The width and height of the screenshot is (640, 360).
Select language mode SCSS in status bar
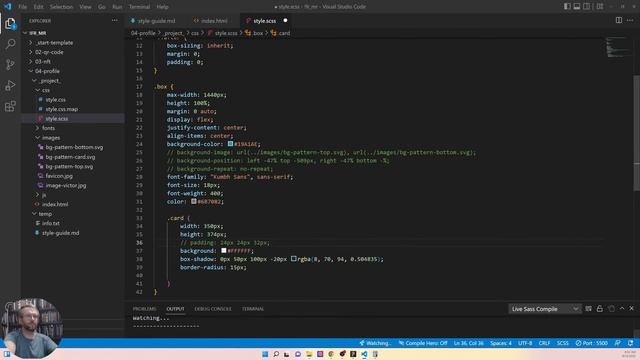[x=562, y=343]
